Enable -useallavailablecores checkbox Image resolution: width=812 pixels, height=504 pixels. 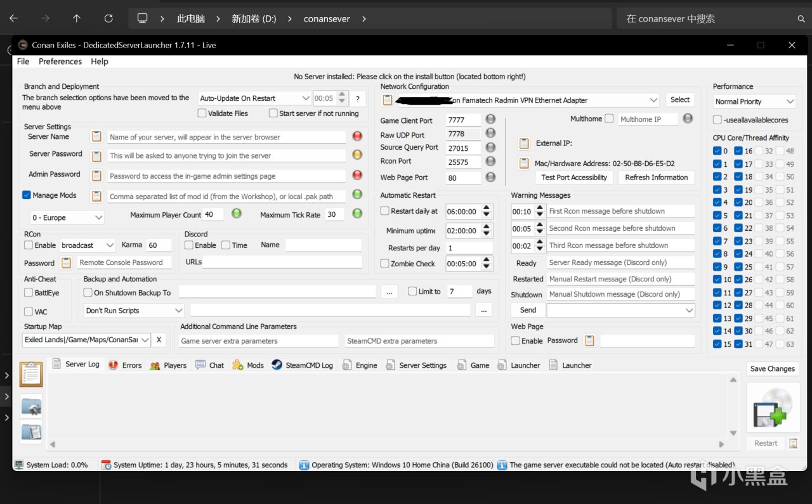tap(717, 120)
